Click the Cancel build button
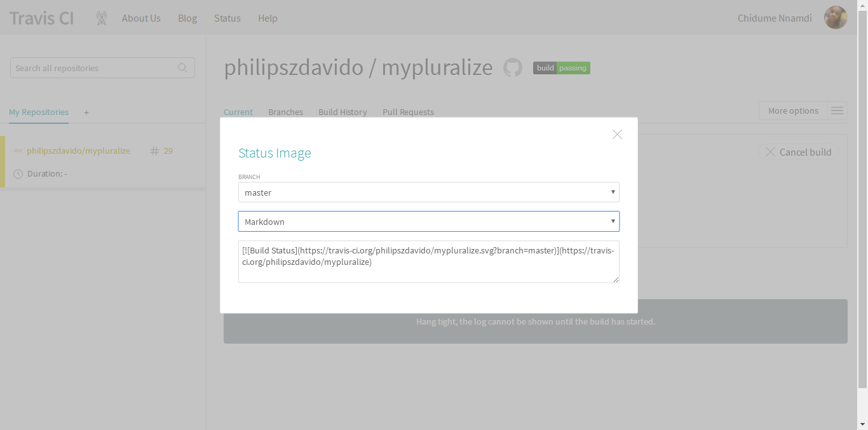The height and width of the screenshot is (430, 868). click(x=799, y=152)
